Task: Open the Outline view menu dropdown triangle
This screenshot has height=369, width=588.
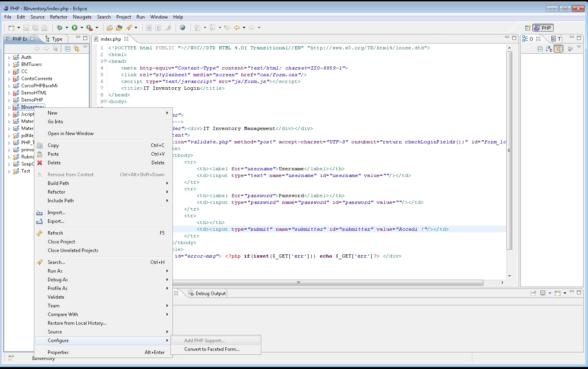Action: [x=579, y=47]
